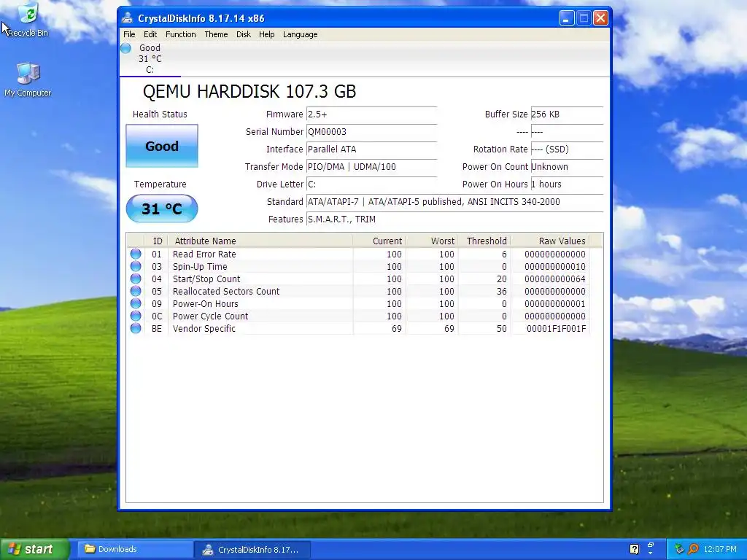Click the status orb for Reallocated Sectors Count
747x560 pixels.
[136, 291]
